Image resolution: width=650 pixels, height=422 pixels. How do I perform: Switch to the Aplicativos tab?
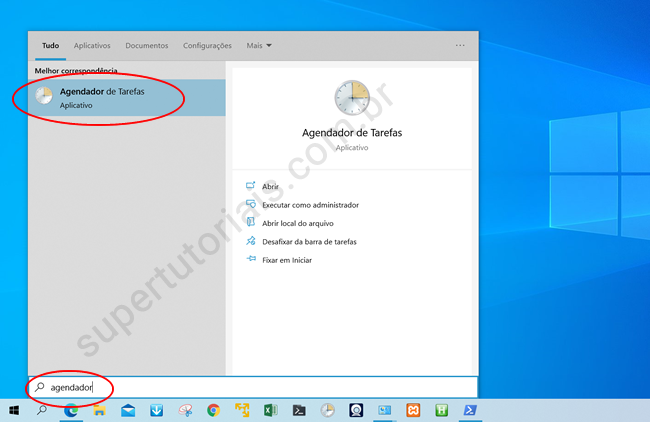pos(91,45)
